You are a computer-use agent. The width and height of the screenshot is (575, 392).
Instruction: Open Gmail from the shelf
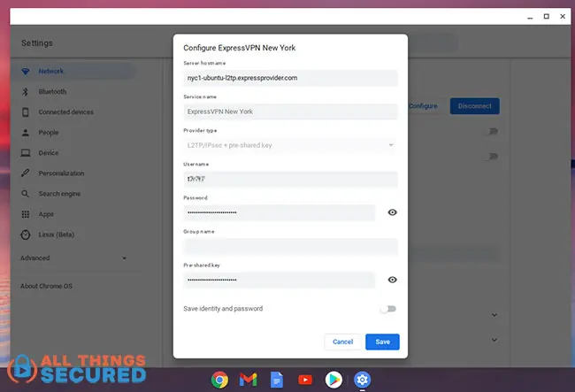pos(249,380)
